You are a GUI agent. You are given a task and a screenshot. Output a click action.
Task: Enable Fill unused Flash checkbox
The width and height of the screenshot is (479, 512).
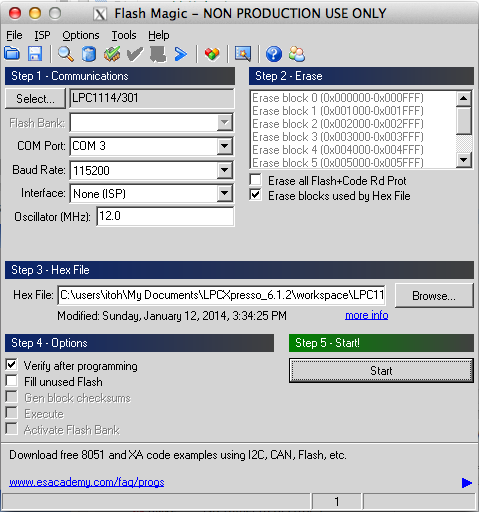(12, 381)
